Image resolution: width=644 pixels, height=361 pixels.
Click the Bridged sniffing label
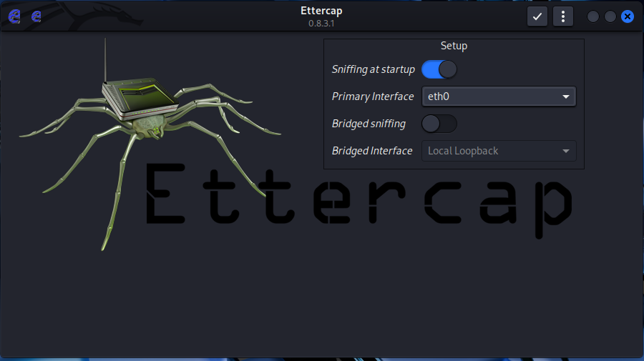click(369, 124)
